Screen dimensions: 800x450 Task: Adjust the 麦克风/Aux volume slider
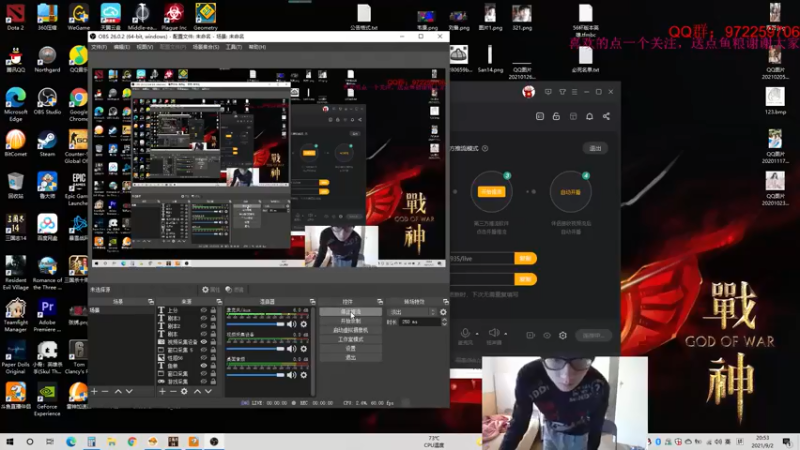(256, 324)
